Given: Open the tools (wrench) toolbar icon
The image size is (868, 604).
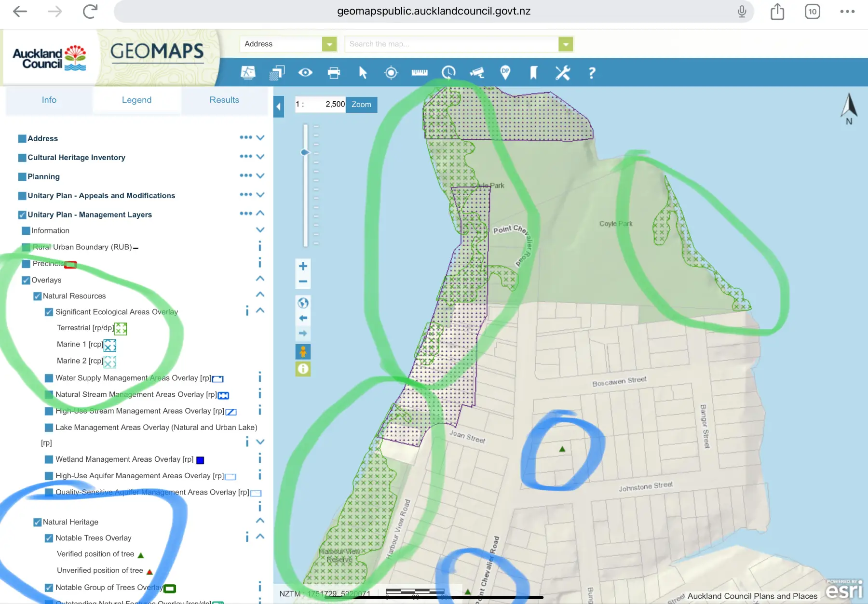Looking at the screenshot, I should click(x=562, y=73).
